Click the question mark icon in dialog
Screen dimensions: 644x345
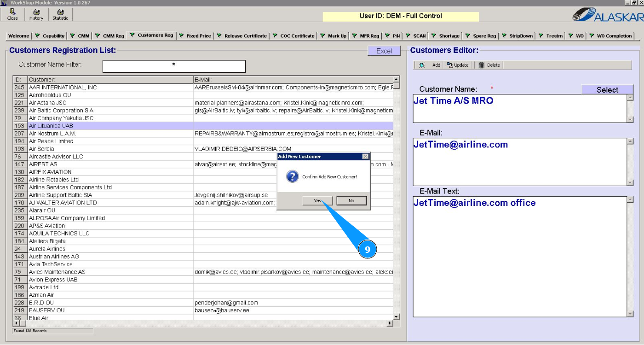click(293, 177)
